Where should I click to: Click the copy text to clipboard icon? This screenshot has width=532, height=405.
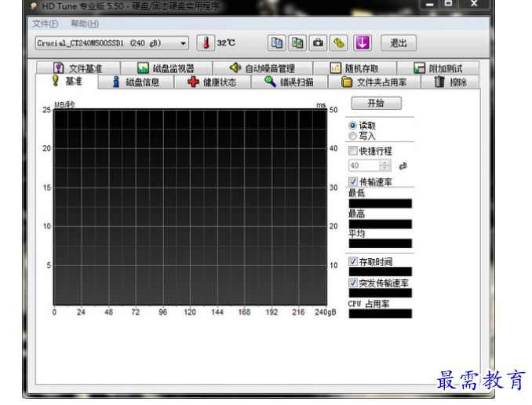[276, 43]
